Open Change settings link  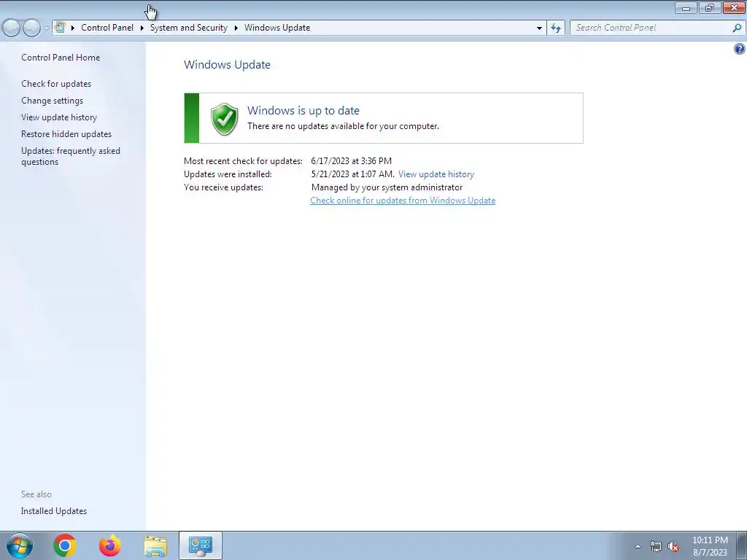tap(52, 101)
